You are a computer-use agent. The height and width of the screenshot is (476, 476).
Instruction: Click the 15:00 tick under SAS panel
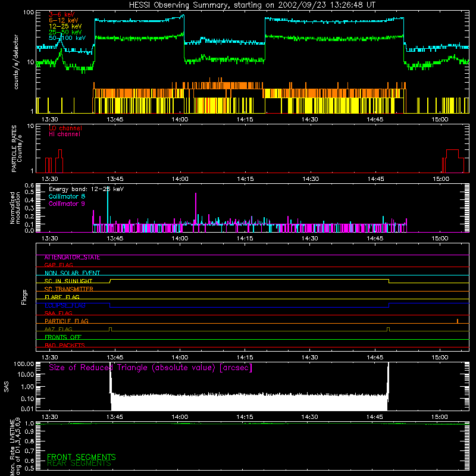click(440, 417)
